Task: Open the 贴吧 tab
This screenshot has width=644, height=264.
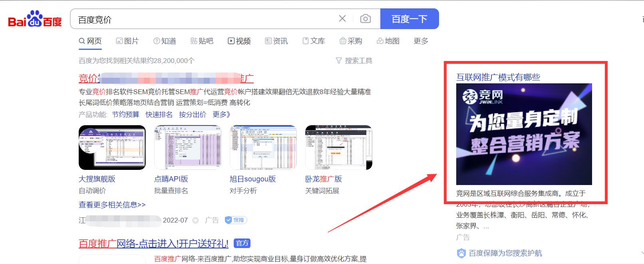Action: (x=202, y=41)
